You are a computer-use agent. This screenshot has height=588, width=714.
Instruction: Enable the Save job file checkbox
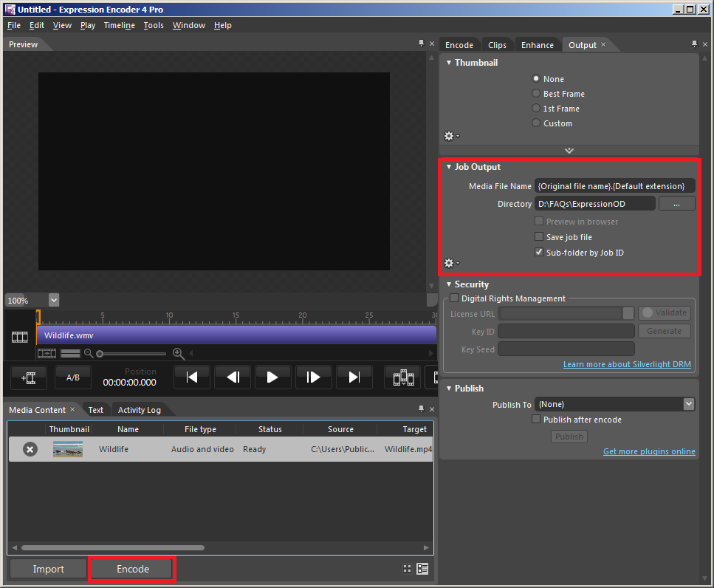[x=538, y=237]
